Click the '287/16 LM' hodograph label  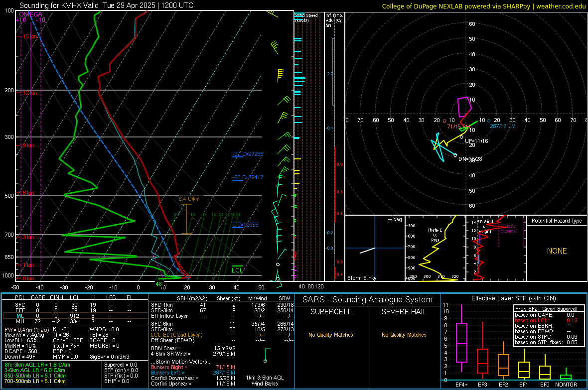[502, 126]
